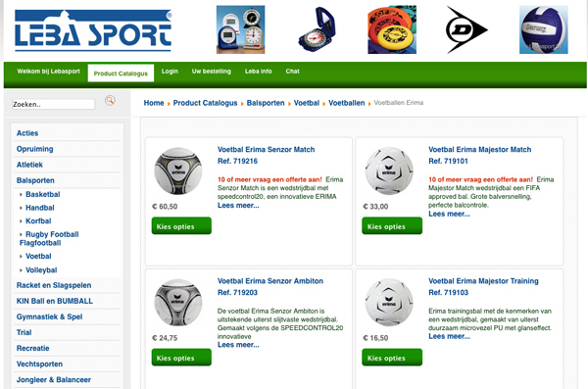Click Lees meer for Majestor Training
The width and height of the screenshot is (588, 389).
click(449, 336)
